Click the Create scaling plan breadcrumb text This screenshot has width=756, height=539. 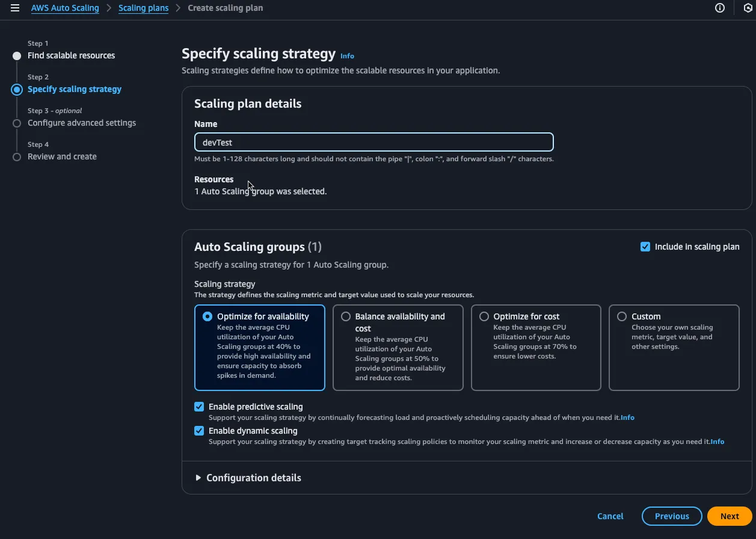[226, 8]
